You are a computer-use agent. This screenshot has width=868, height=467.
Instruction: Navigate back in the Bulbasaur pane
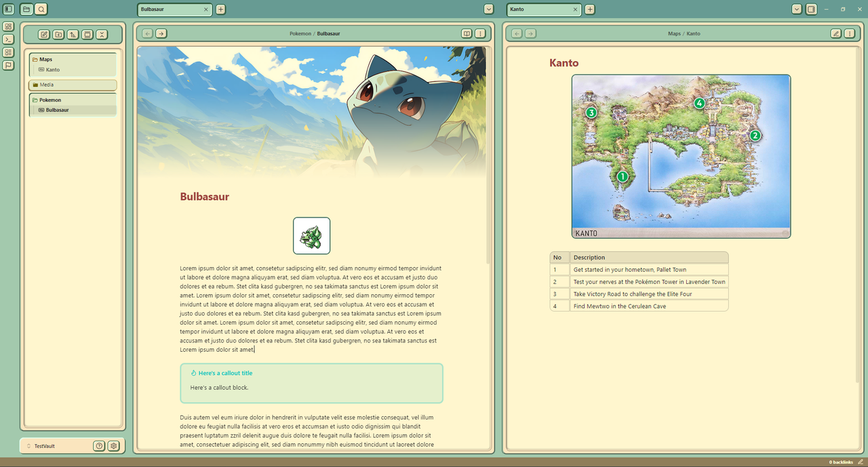[147, 33]
